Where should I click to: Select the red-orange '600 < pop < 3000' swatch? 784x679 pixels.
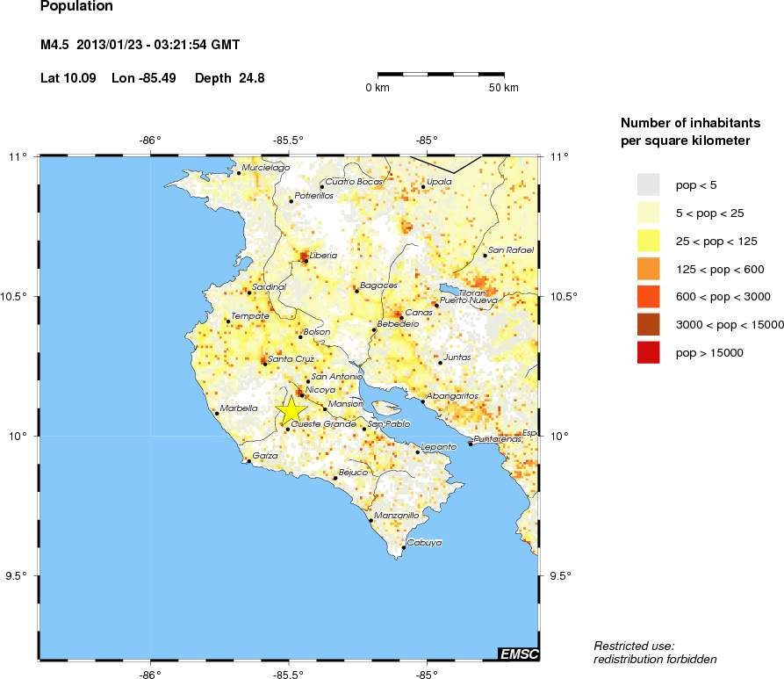coord(648,296)
